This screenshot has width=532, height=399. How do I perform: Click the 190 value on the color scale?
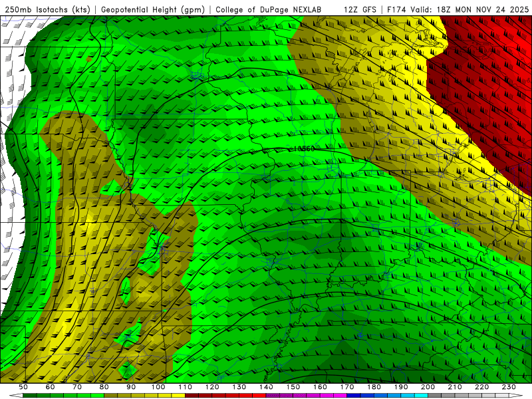[x=401, y=387]
